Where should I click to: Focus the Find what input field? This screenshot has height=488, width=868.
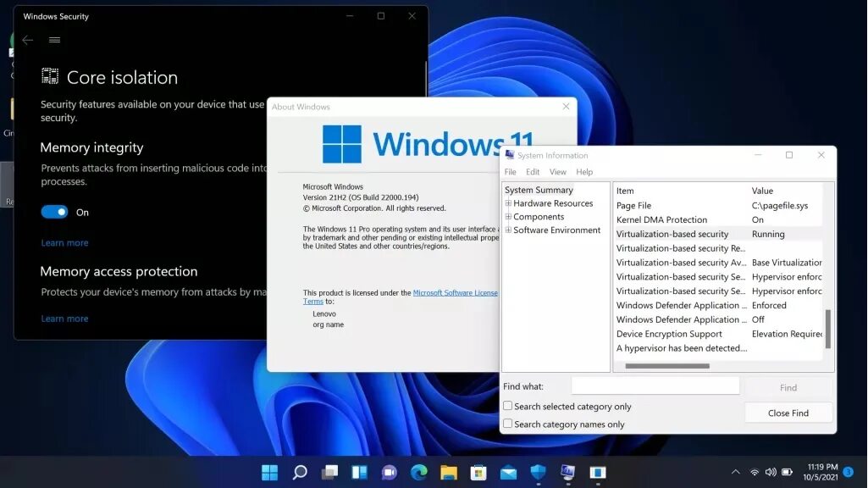coord(655,386)
